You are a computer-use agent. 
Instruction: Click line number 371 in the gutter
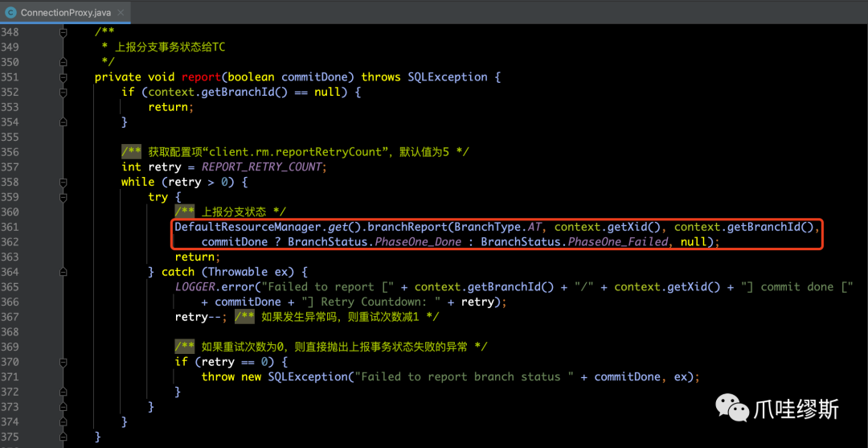10,376
